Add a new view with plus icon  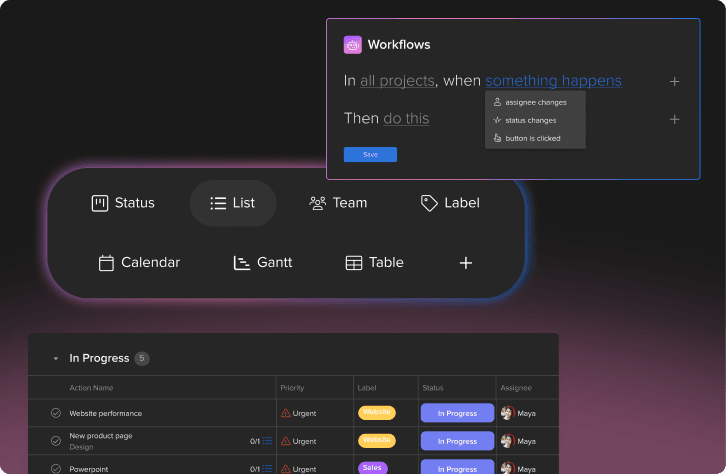coord(466,263)
